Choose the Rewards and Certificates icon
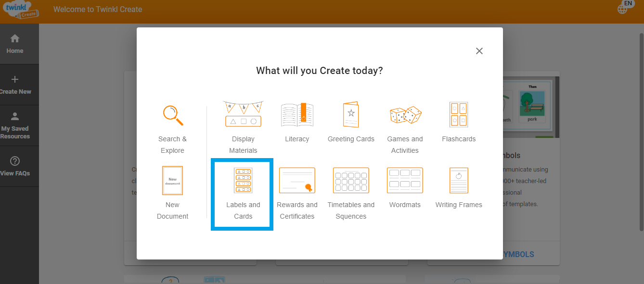644x284 pixels. click(x=297, y=181)
